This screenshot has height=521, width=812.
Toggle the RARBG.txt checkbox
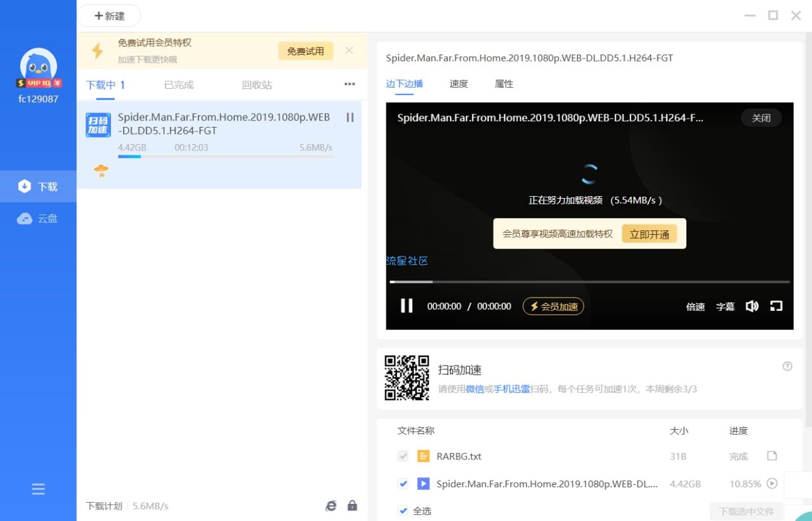click(403, 456)
